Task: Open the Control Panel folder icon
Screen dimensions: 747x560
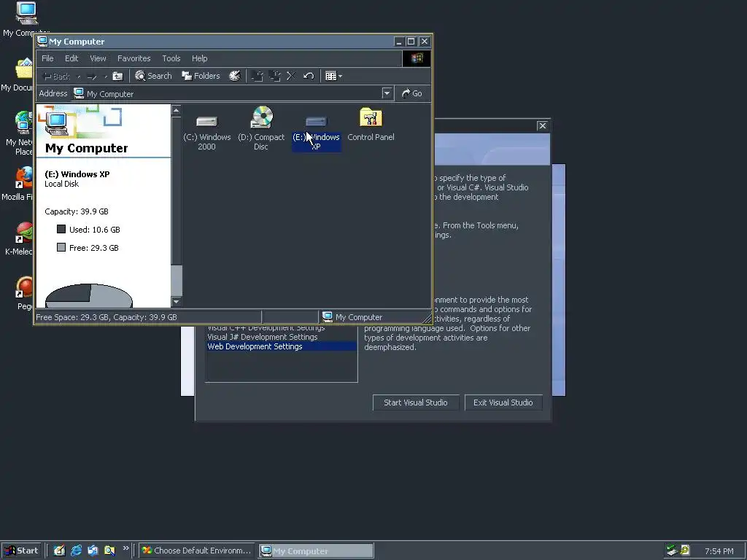Action: (x=371, y=124)
